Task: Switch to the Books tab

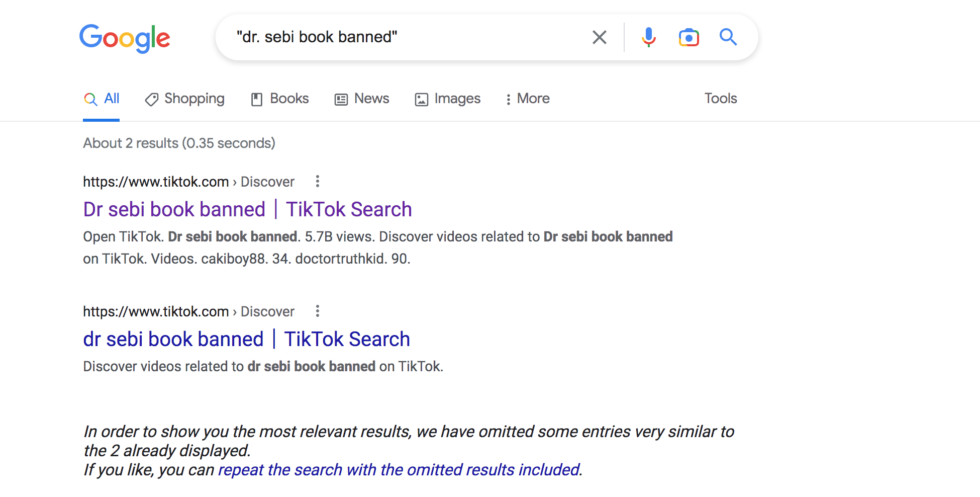Action: click(x=280, y=99)
